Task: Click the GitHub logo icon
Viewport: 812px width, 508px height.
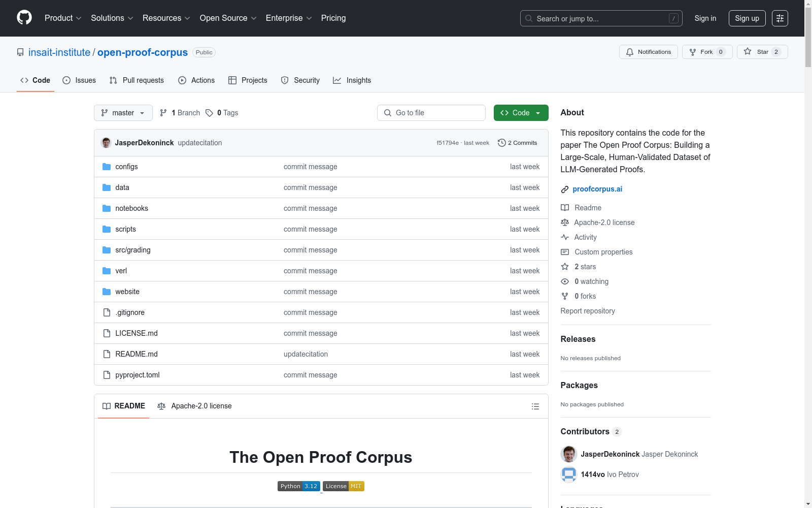Action: coord(24,18)
